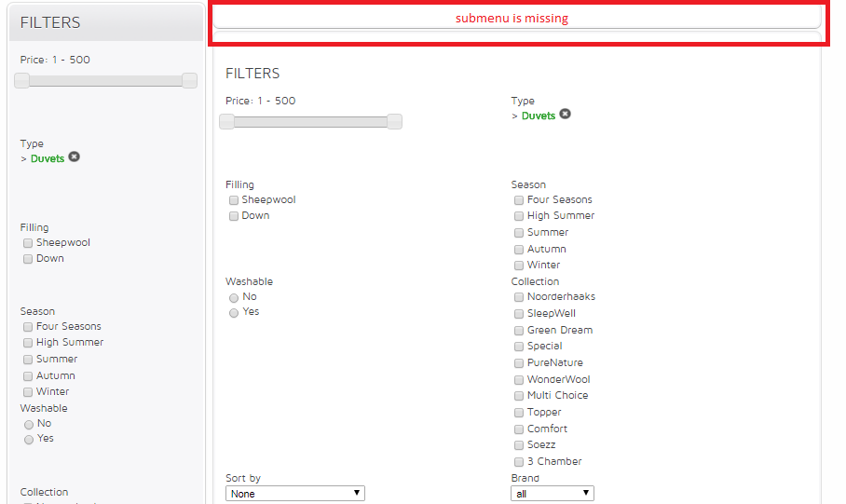
Task: Enable the WonderWool collection checkbox
Action: tap(519, 380)
